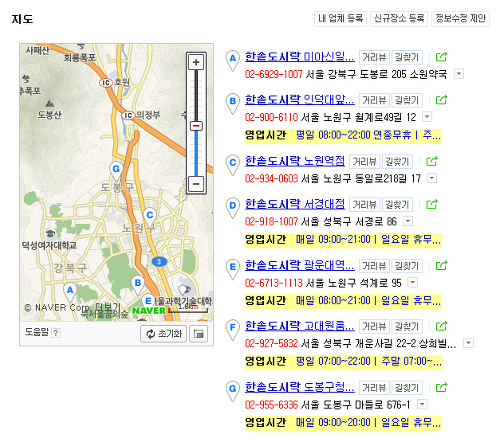Click list marker E pin icon
Image resolution: width=500 pixels, height=438 pixels.
tap(233, 269)
